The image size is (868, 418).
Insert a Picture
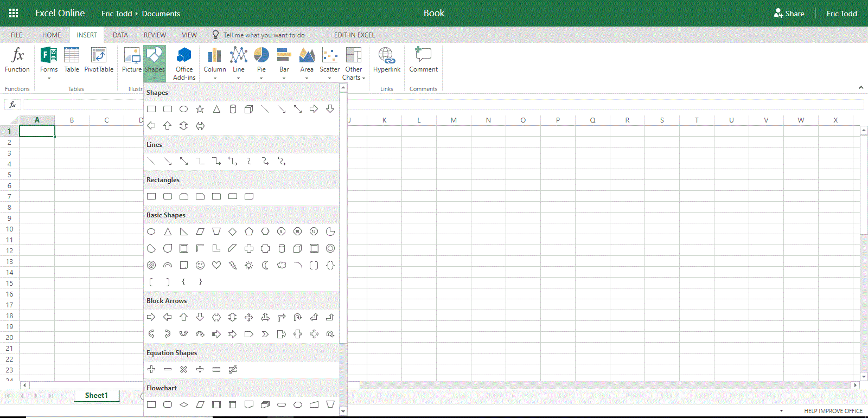pyautogui.click(x=132, y=61)
